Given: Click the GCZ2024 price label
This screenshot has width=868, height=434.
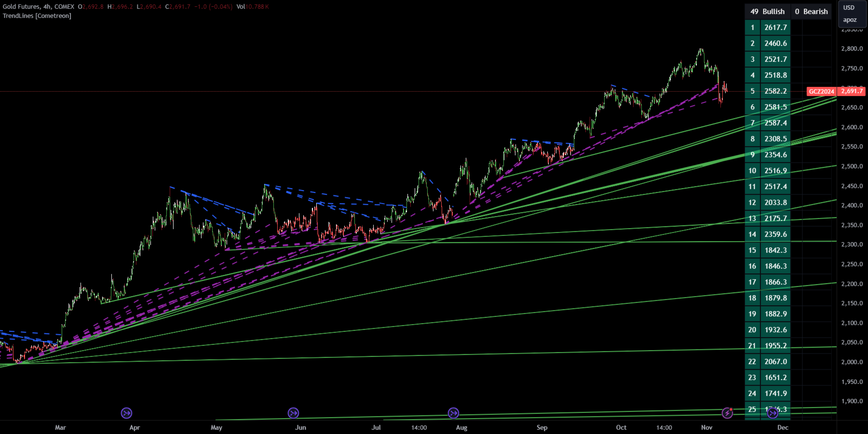Looking at the screenshot, I should [x=822, y=91].
